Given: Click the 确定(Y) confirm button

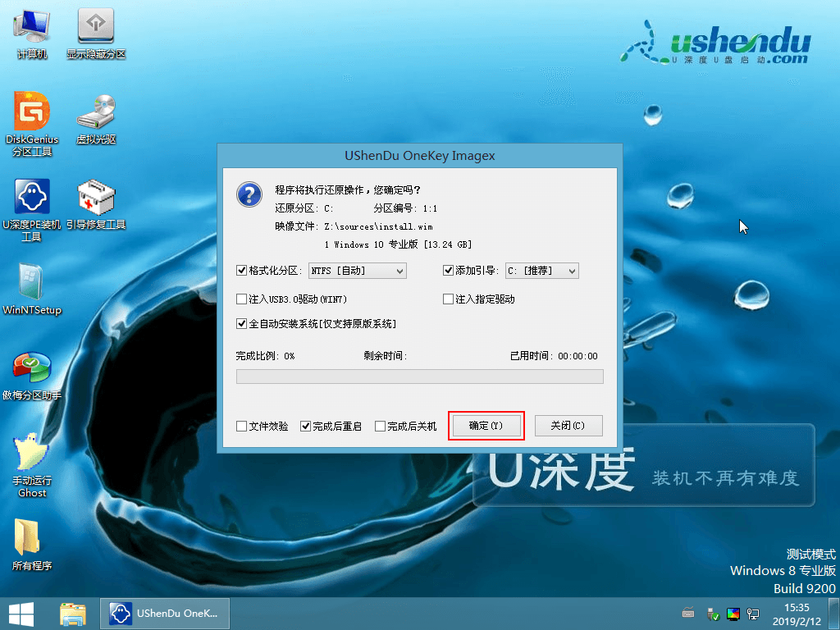Looking at the screenshot, I should click(486, 426).
